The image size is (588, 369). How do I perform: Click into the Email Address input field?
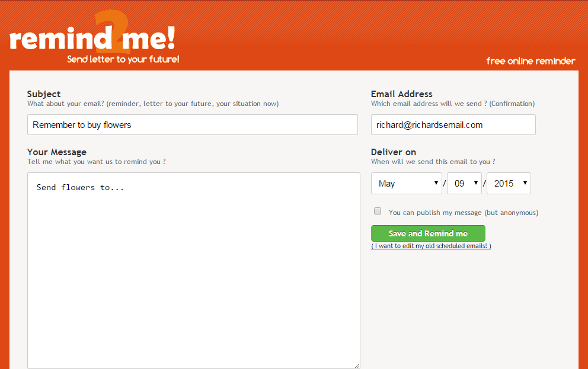[x=453, y=125]
